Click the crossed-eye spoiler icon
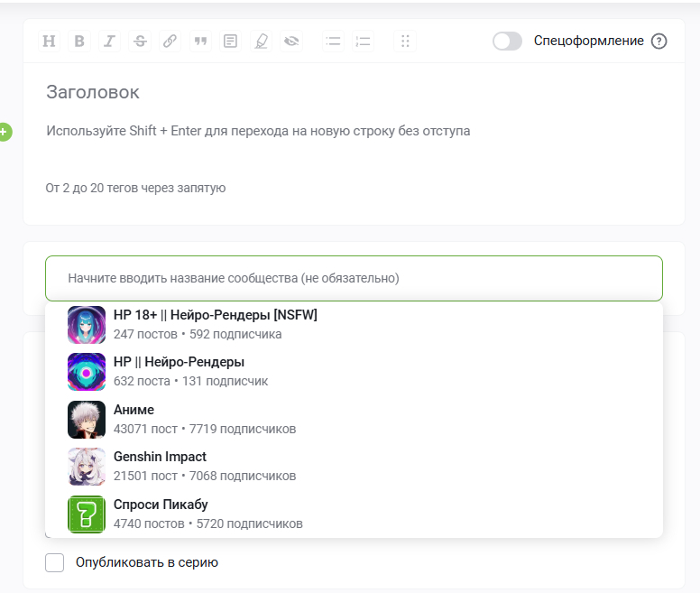Image resolution: width=700 pixels, height=593 pixels. coord(291,42)
